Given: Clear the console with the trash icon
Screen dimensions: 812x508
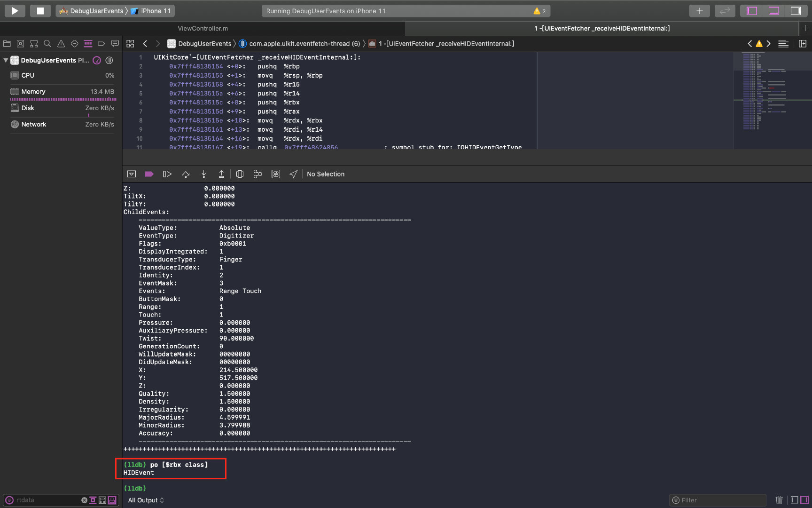Looking at the screenshot, I should (779, 500).
